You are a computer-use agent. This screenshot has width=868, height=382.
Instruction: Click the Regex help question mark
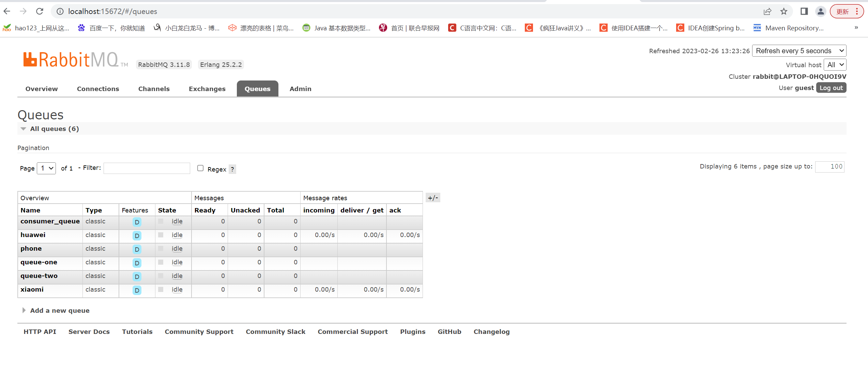[232, 169]
